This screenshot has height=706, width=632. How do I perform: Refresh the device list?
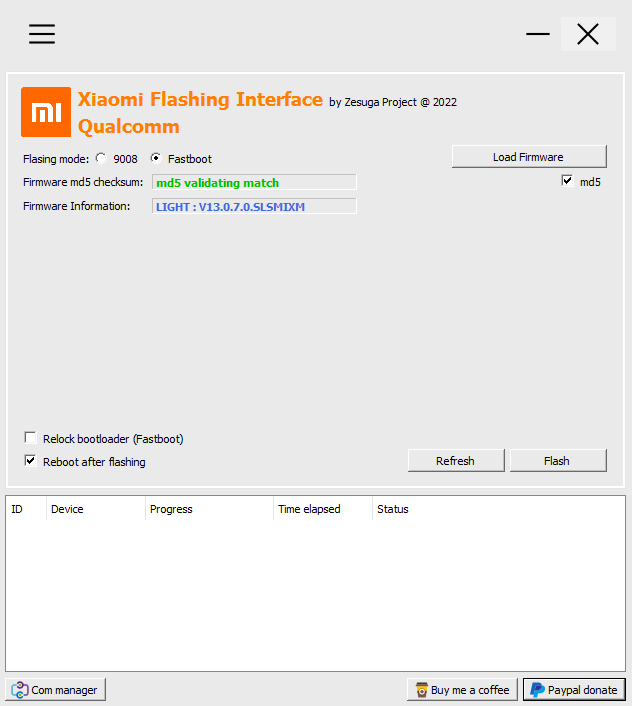pos(456,461)
